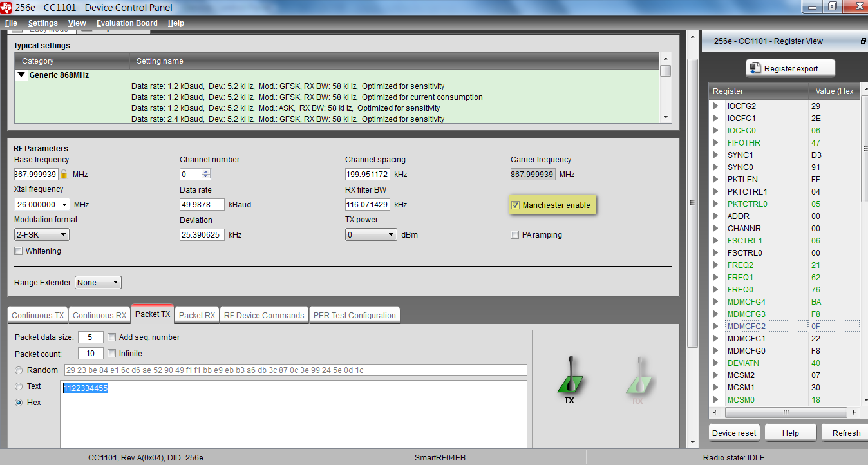Viewport: 868px width, 465px height.
Task: Open the Xtal frequency dropdown
Action: point(64,205)
